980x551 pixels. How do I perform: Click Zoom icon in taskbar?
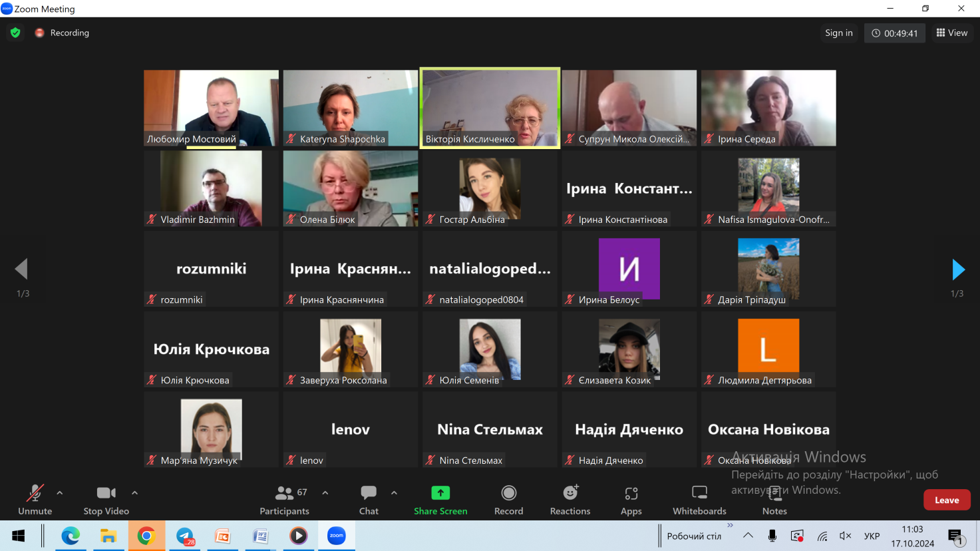[337, 536]
